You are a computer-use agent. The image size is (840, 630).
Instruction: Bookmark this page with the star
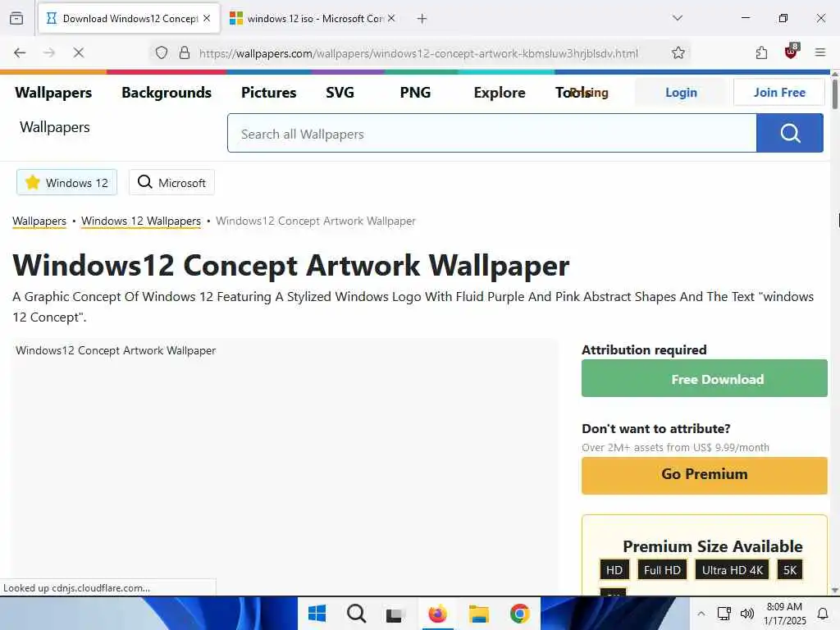[x=678, y=52]
